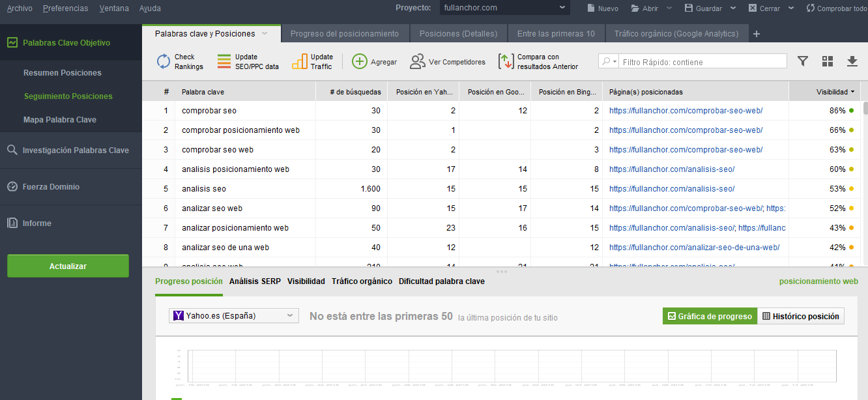This screenshot has width=868, height=400.
Task: Open Mapa Palabra Clave in sidebar
Action: [60, 120]
